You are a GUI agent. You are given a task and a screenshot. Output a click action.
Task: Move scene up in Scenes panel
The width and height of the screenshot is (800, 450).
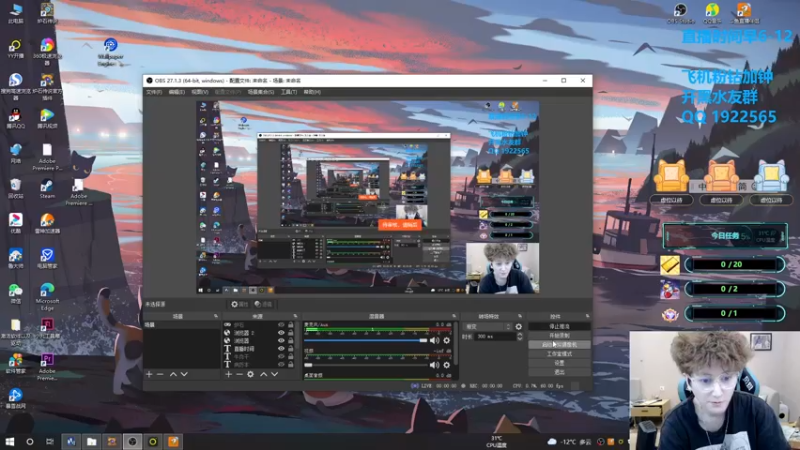173,374
